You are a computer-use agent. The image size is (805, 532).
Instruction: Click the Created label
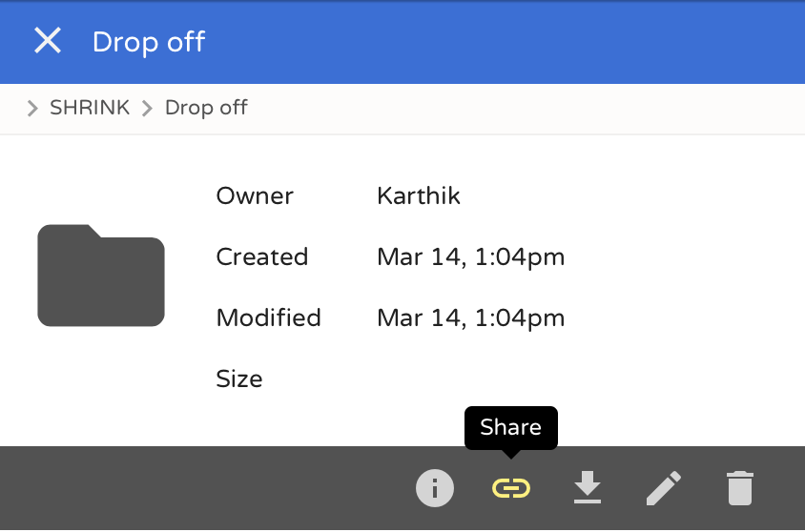click(262, 257)
